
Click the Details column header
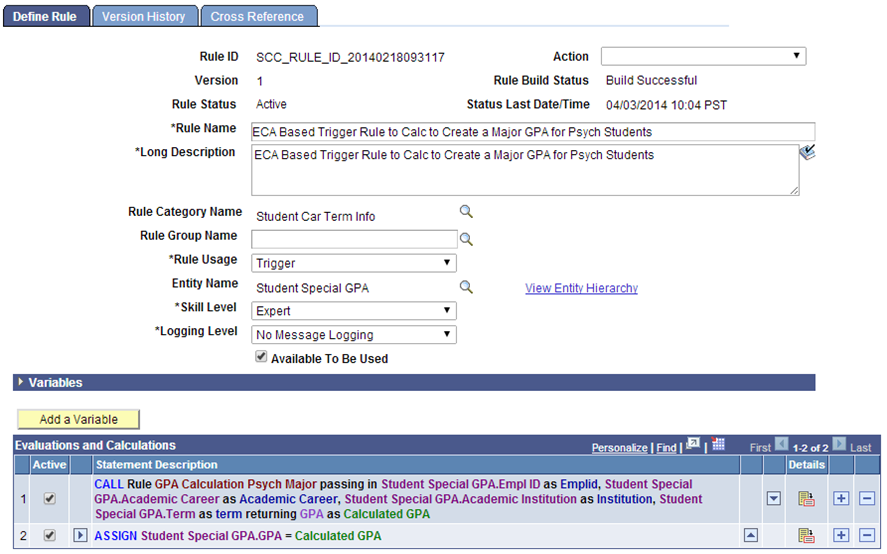[807, 465]
